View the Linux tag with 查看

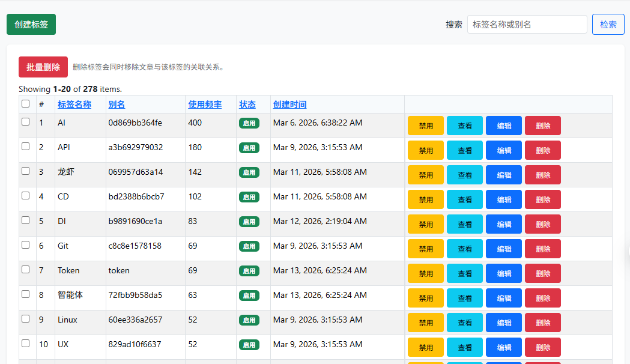click(465, 323)
